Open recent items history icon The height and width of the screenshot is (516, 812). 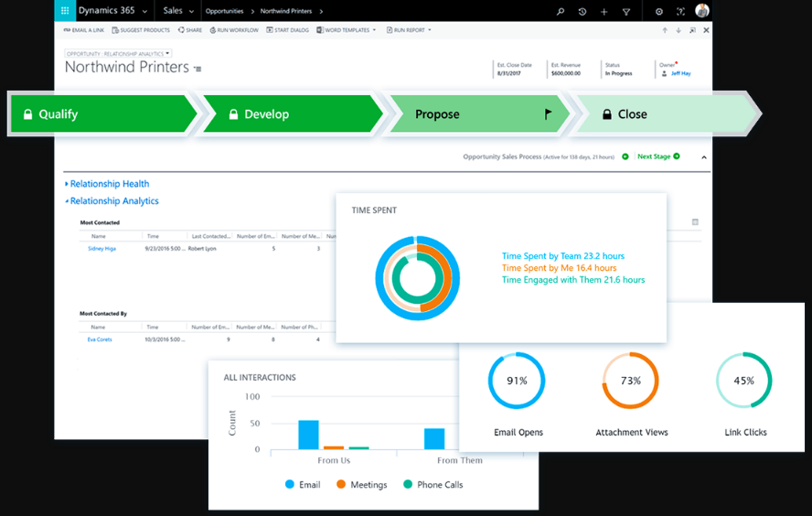pos(582,12)
